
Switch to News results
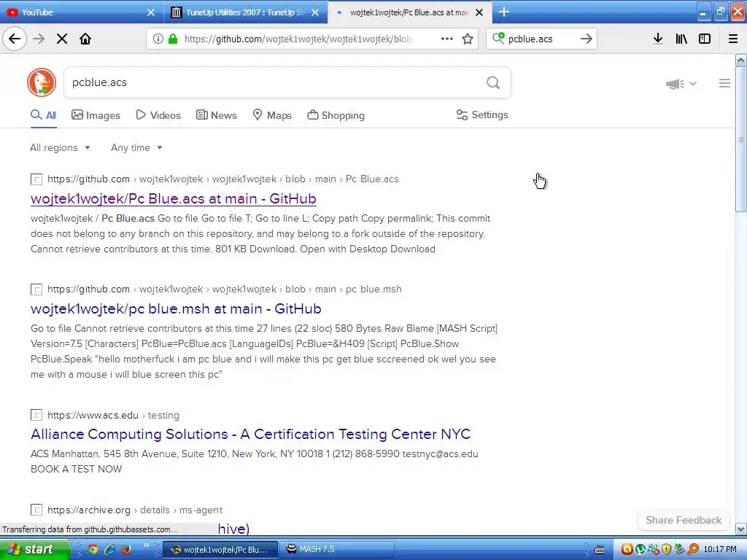click(216, 115)
